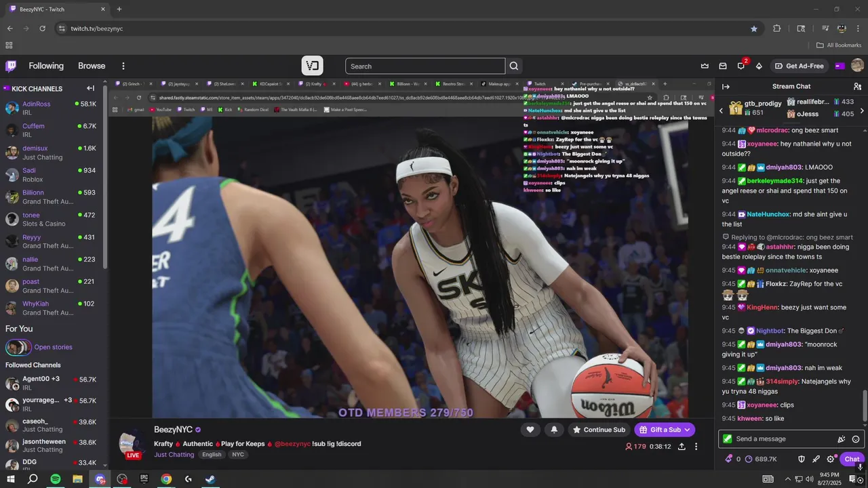
Task: Open the All Bookmarks folder
Action: point(839,45)
